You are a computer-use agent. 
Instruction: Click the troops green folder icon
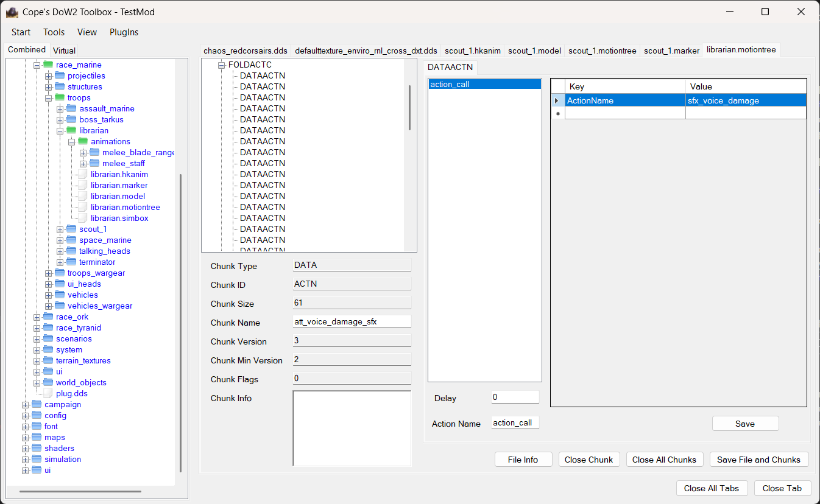click(60, 97)
